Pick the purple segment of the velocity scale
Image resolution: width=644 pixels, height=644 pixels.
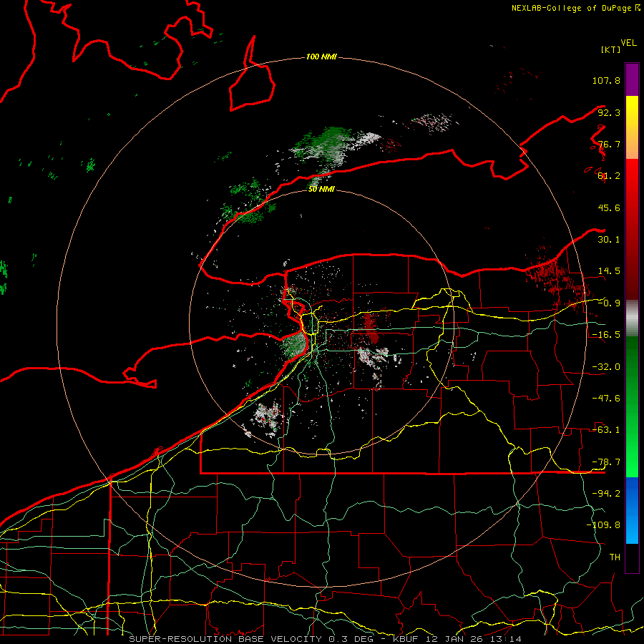point(632,79)
